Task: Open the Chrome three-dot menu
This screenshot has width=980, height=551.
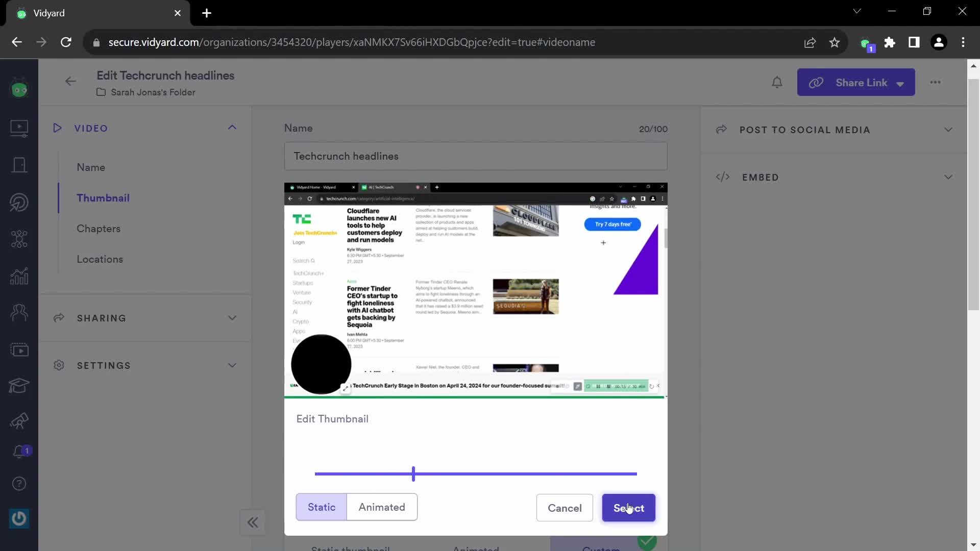Action: (x=963, y=42)
